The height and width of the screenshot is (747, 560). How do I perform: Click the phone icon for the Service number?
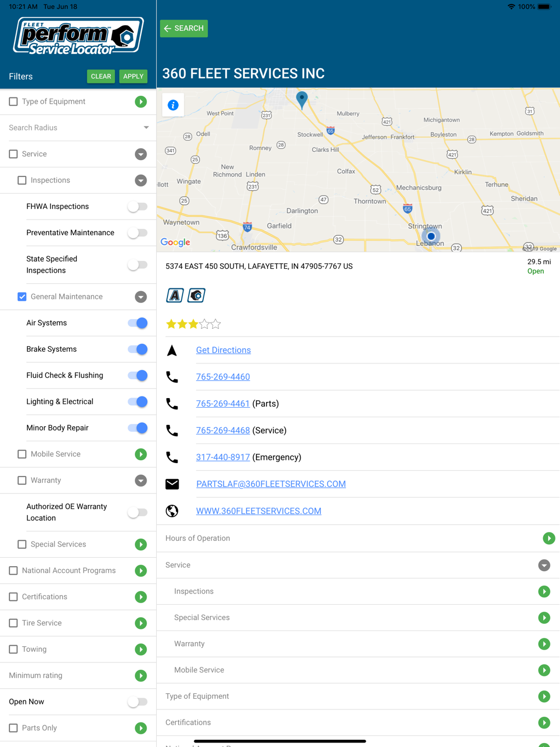pyautogui.click(x=172, y=431)
